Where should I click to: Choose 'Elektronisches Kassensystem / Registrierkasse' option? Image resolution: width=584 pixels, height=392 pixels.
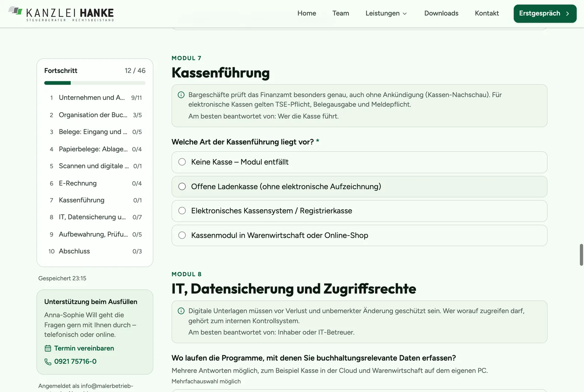coord(360,211)
